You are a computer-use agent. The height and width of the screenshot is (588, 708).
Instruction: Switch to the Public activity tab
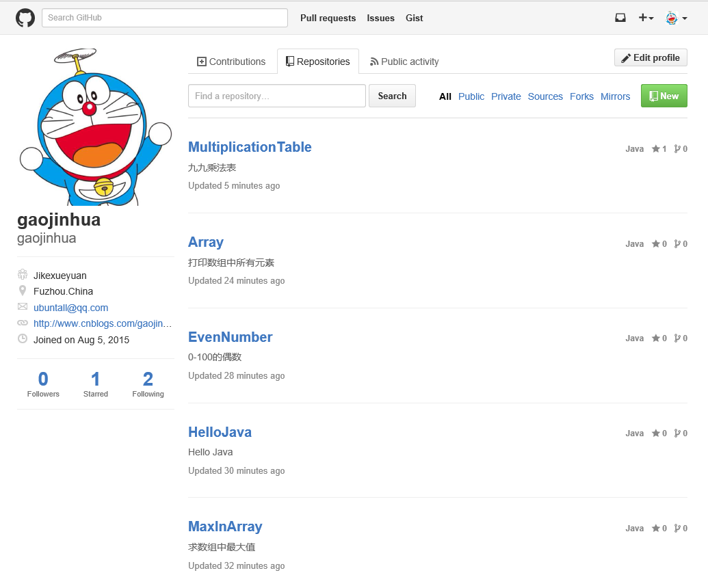click(404, 62)
